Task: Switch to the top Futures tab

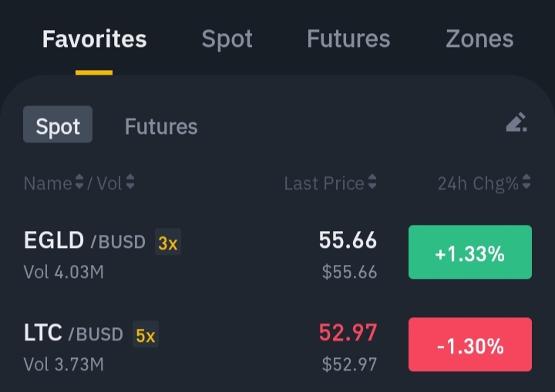Action: (348, 39)
